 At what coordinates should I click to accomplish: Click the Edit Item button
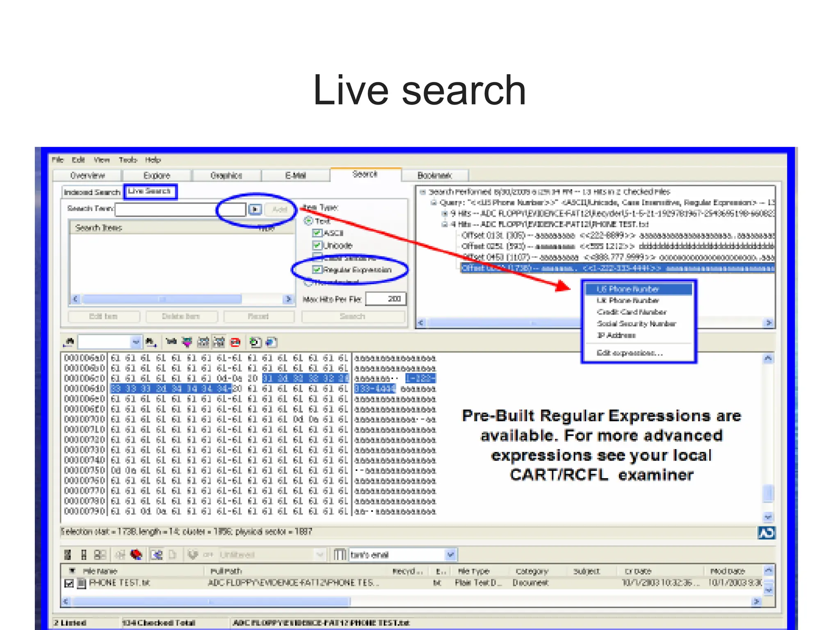pyautogui.click(x=103, y=316)
